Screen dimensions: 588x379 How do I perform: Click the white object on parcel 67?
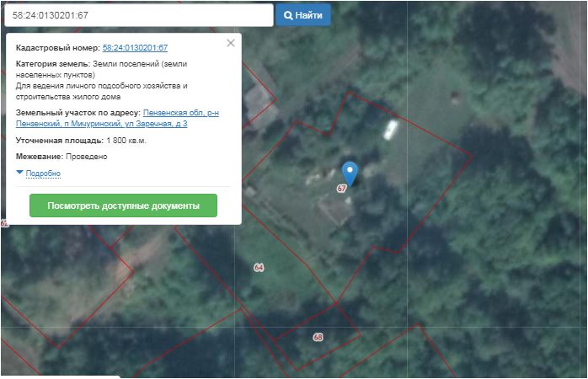pos(391,130)
